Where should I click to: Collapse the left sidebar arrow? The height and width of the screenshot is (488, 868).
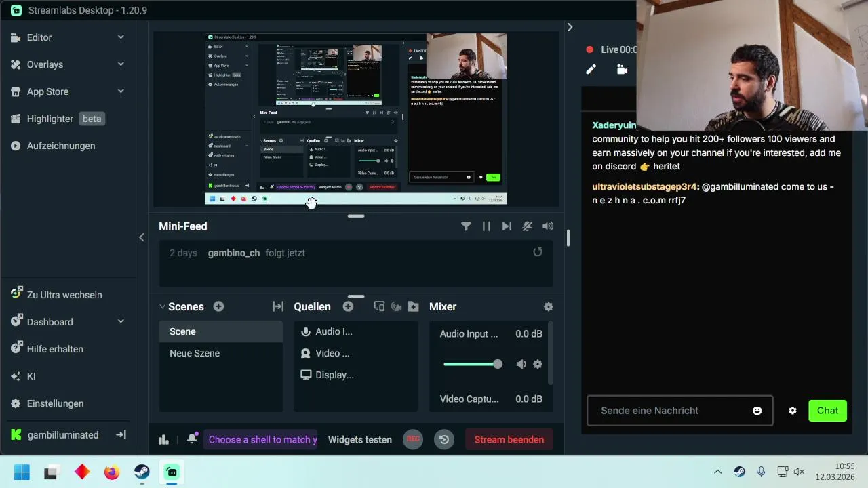click(x=141, y=237)
